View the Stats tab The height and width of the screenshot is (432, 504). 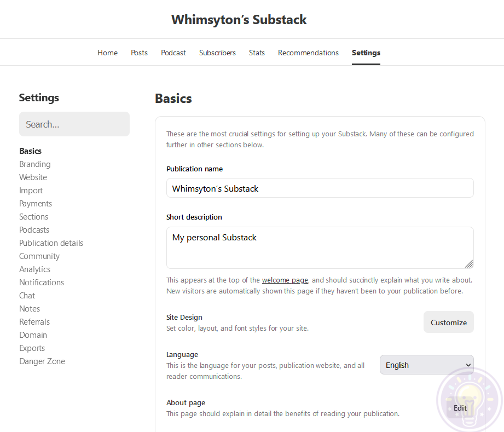pyautogui.click(x=257, y=53)
